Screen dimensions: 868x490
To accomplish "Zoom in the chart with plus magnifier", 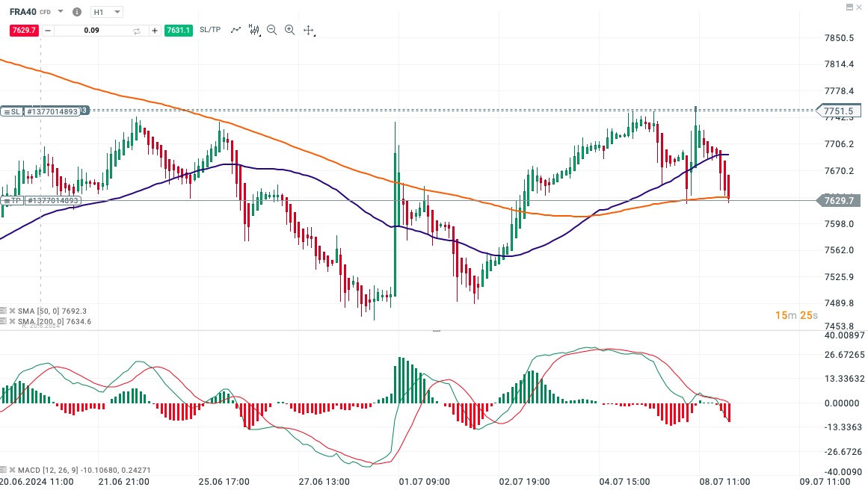I will [x=289, y=30].
